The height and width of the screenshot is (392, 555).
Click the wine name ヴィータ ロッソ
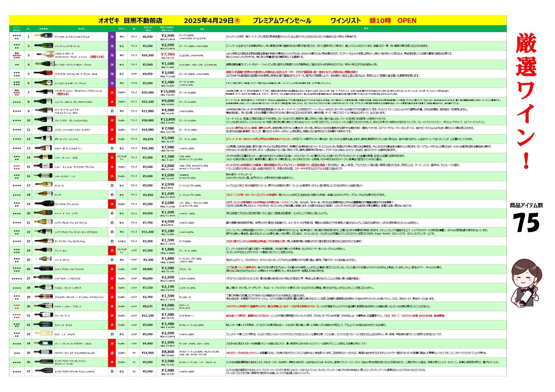coord(61,251)
